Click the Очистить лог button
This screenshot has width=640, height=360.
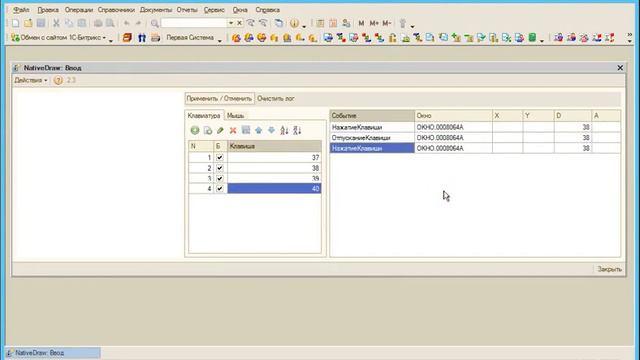point(276,98)
